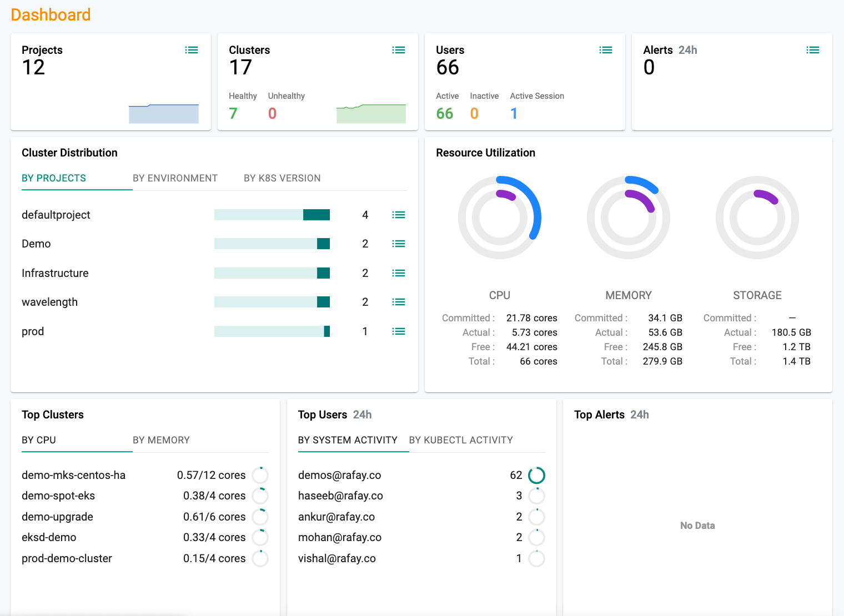Image resolution: width=844 pixels, height=616 pixels.
Task: Click the defaultproject distribution bar
Action: tap(272, 215)
